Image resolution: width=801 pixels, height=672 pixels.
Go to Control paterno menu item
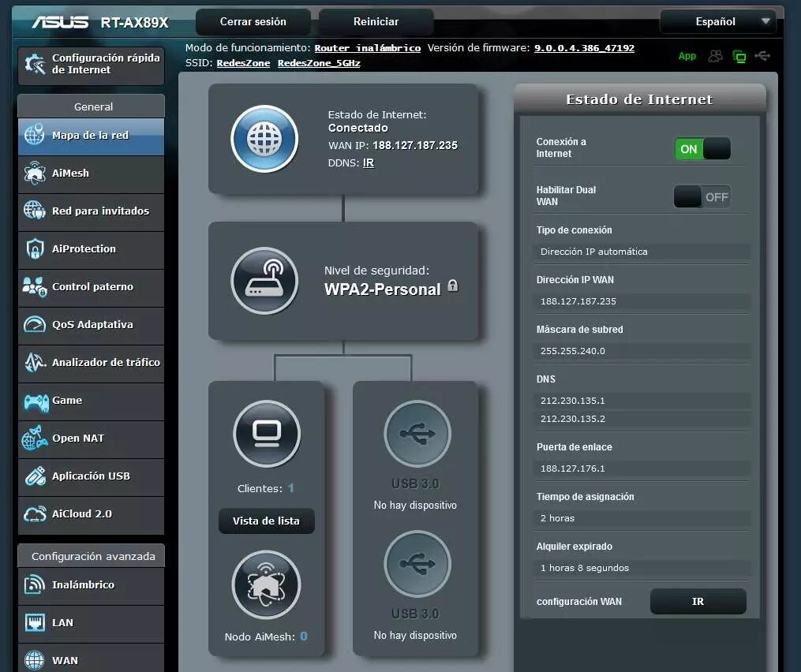point(91,287)
